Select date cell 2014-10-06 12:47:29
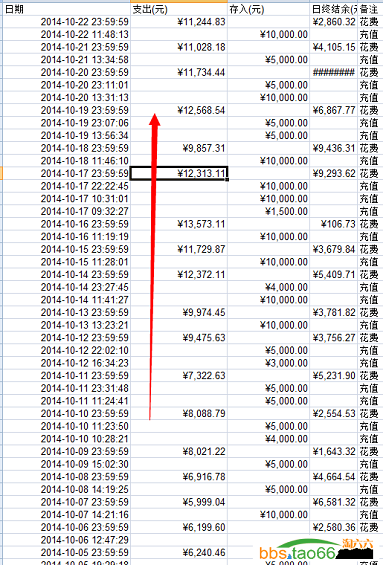 coord(66,540)
